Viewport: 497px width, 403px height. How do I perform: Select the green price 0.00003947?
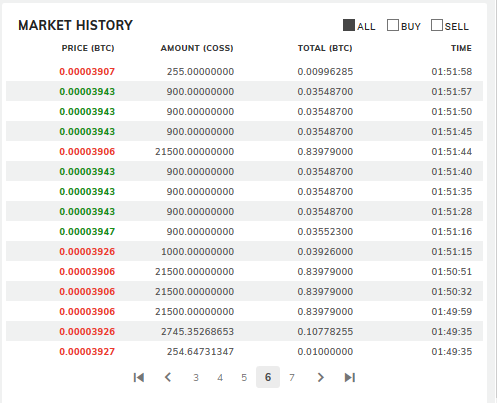[x=87, y=232]
